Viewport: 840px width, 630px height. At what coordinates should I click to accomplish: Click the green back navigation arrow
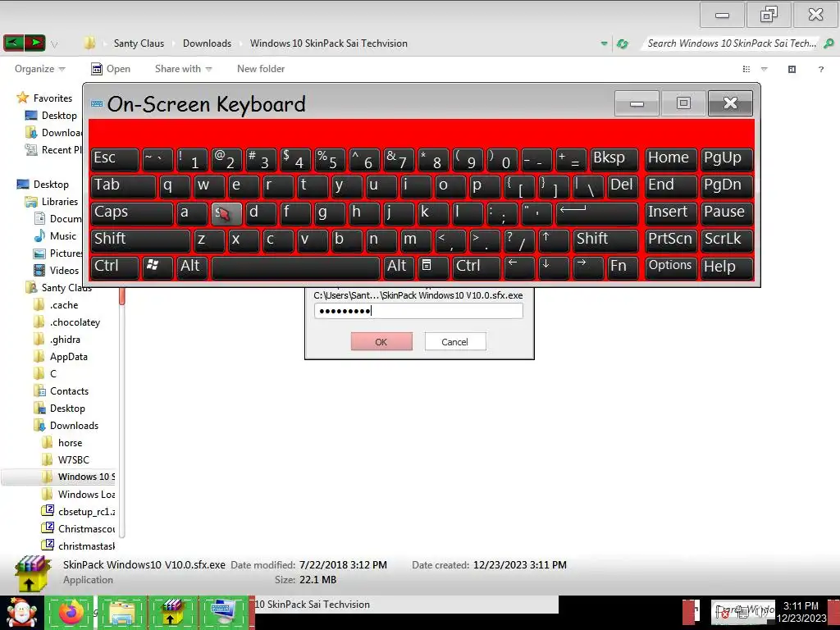[x=13, y=43]
